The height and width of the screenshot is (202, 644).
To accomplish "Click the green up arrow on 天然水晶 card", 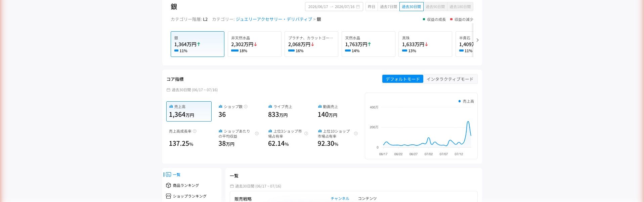I will click(369, 44).
